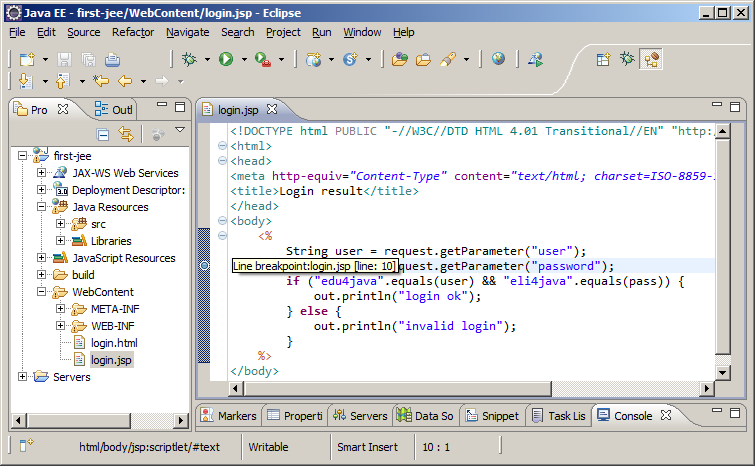This screenshot has width=755, height=466.
Task: Click the Open Perspective icon
Action: tap(603, 59)
